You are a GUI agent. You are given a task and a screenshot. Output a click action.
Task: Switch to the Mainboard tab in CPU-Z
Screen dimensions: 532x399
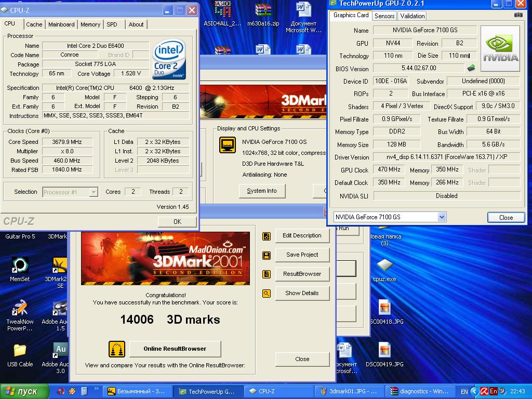tap(61, 24)
